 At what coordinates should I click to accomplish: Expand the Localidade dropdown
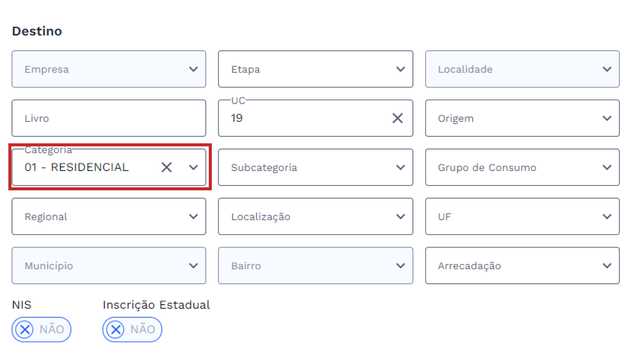(607, 69)
